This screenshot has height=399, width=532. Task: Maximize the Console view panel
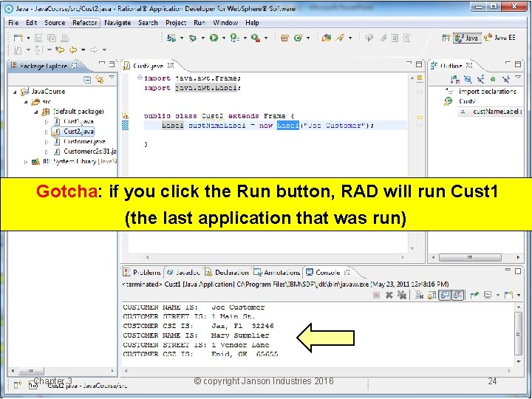click(x=518, y=271)
